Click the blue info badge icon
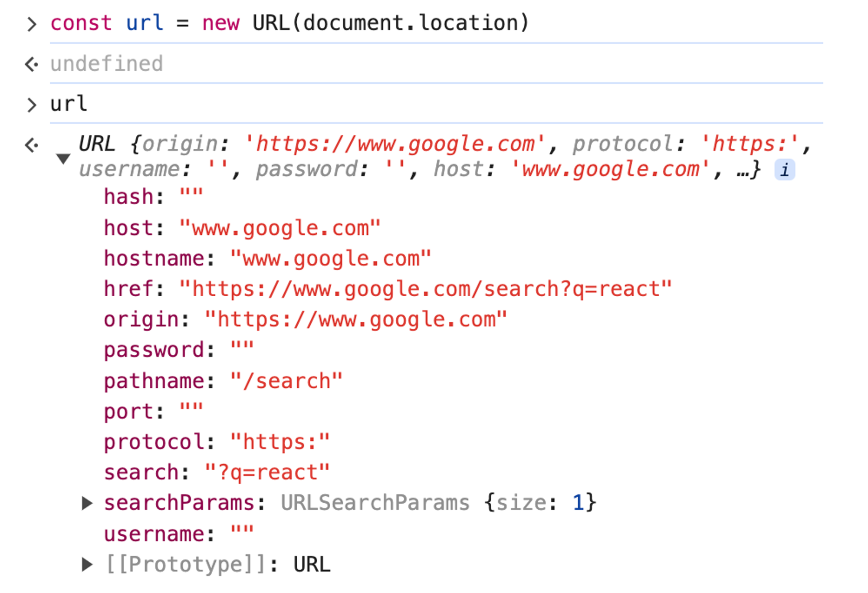The width and height of the screenshot is (868, 593). coord(785,170)
